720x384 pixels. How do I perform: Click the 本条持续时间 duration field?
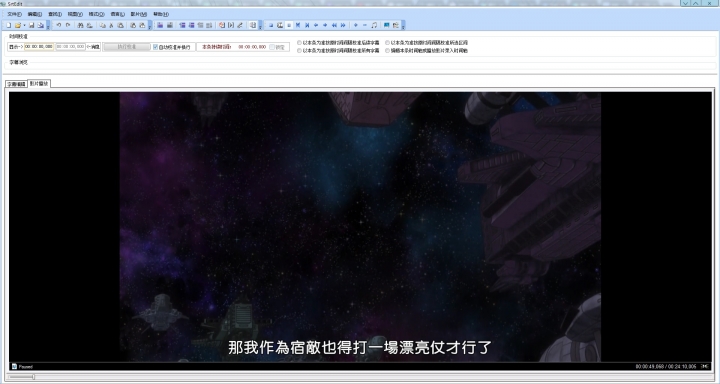(252, 47)
